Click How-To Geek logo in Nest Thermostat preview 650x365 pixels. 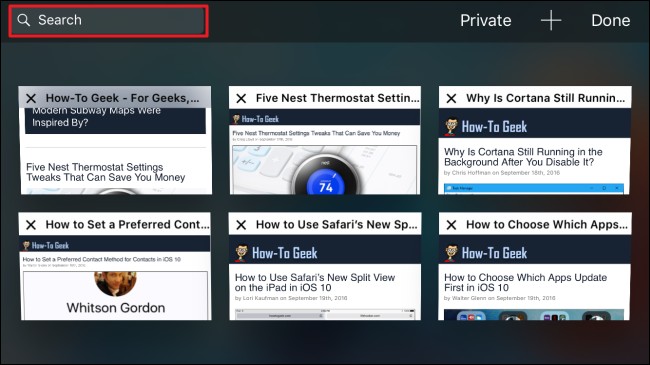click(256, 119)
